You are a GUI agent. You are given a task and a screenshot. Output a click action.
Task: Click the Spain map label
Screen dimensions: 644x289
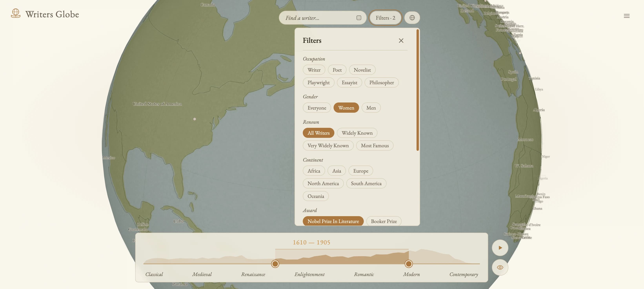pos(513,72)
